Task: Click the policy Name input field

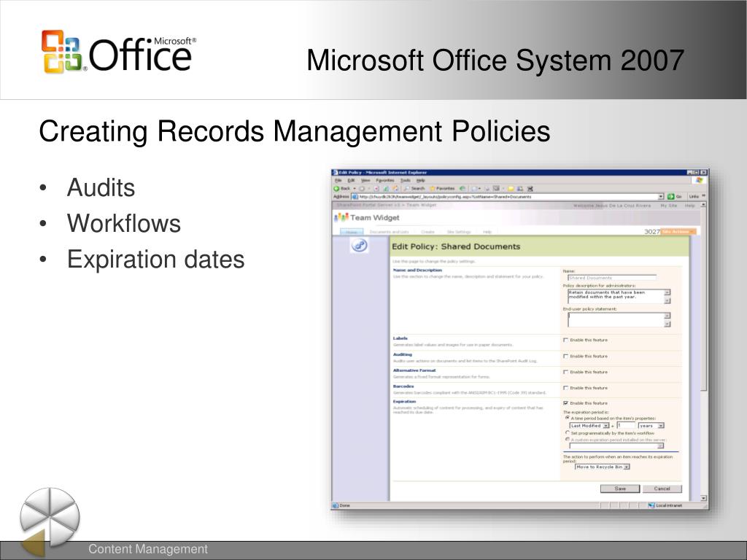Action: 612,278
